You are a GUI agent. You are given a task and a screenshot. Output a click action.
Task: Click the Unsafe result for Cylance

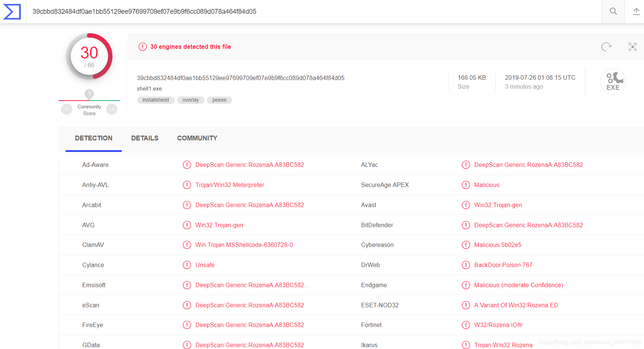tap(205, 265)
